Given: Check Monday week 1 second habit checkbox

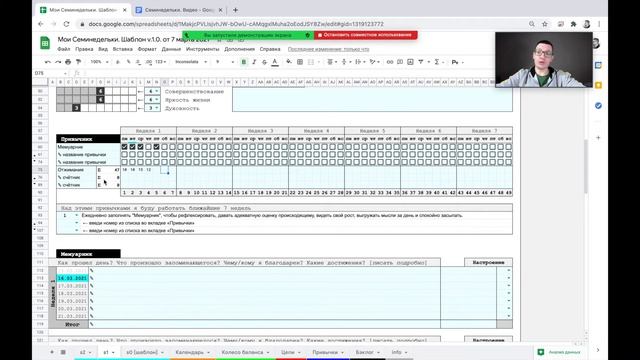Looking at the screenshot, I should [124, 154].
